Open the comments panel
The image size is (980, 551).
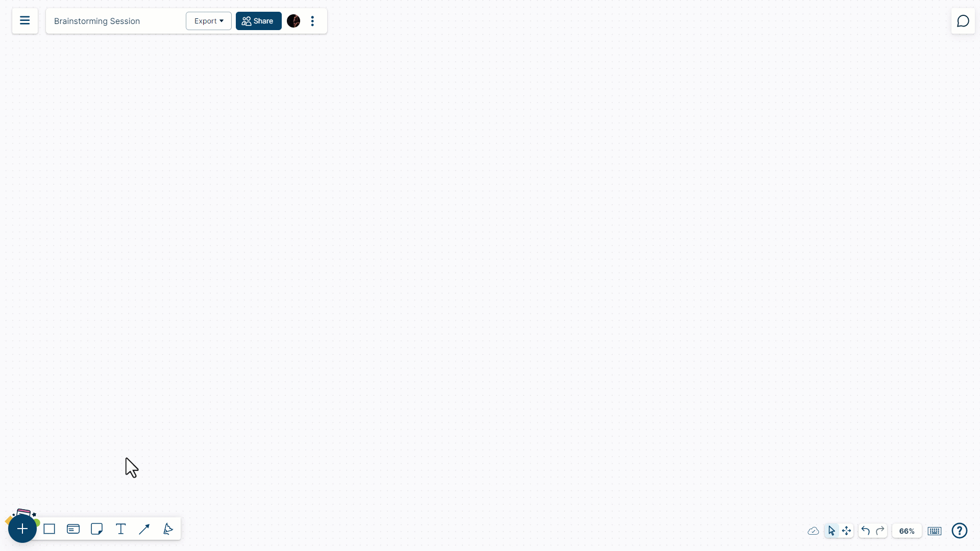pyautogui.click(x=962, y=21)
